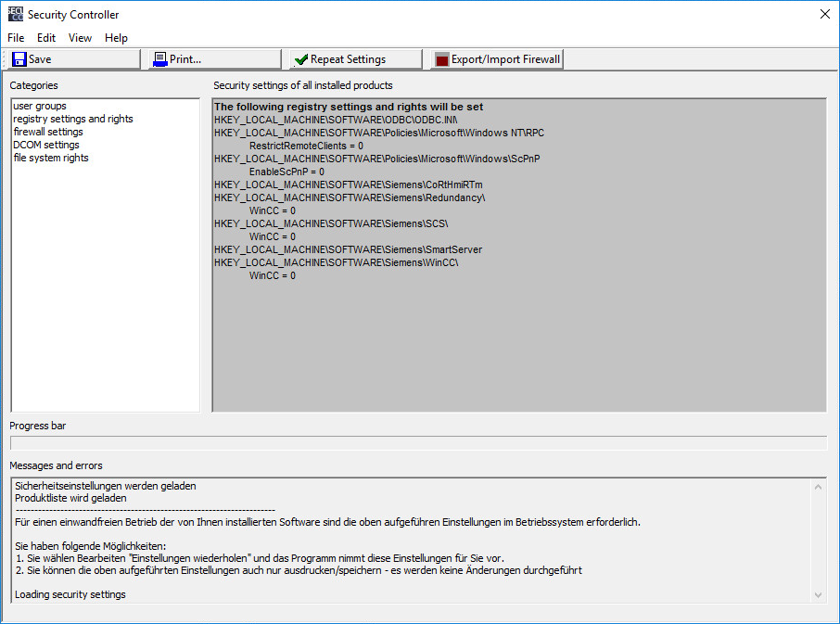Screen dimensions: 840x624
Task: Click 'Sie haben folgende Möglichkeiten:' line
Action: pyautogui.click(x=91, y=546)
